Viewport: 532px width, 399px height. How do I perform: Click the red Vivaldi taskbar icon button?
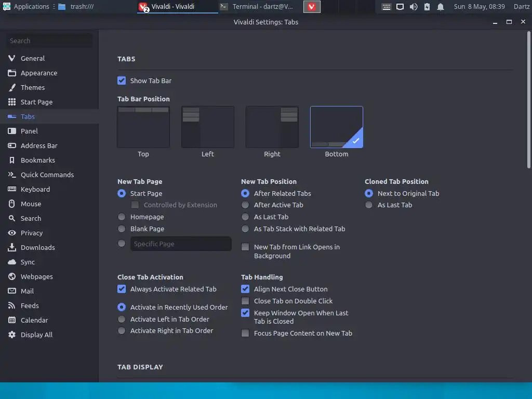312,7
